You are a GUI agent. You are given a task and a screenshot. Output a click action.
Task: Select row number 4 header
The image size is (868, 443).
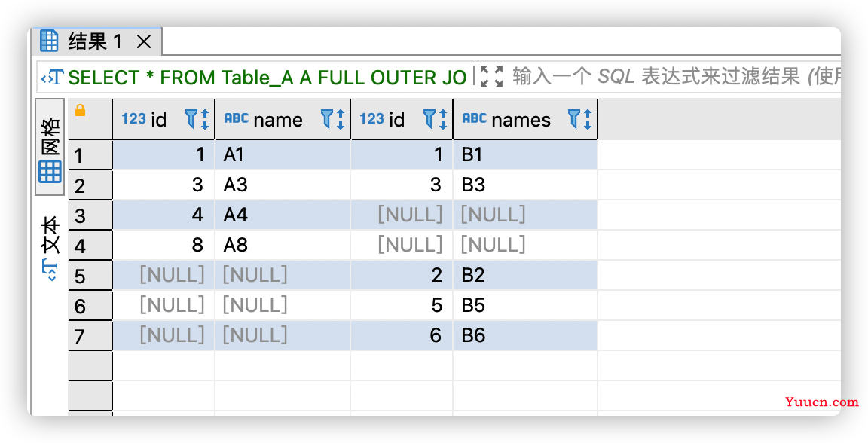pyautogui.click(x=90, y=246)
